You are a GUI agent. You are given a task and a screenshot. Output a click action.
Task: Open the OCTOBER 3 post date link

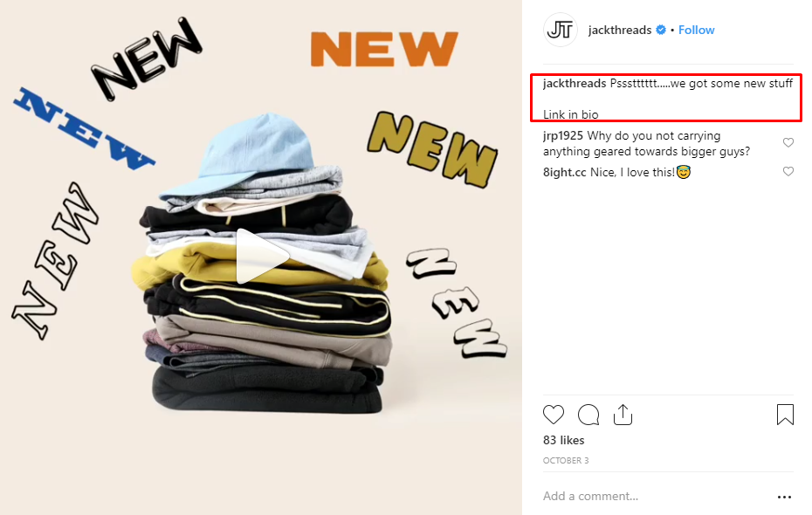point(566,460)
